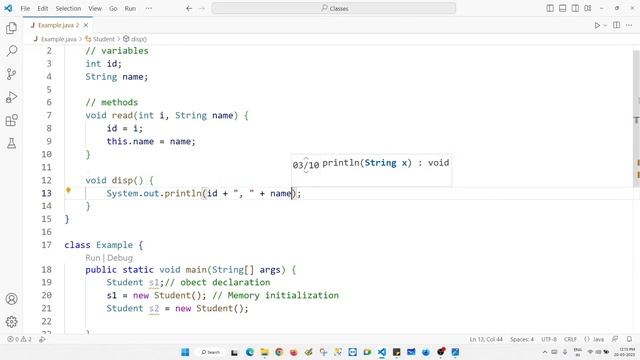Open the Run menu
Viewport: 640px width, 360px height.
coord(130,8)
